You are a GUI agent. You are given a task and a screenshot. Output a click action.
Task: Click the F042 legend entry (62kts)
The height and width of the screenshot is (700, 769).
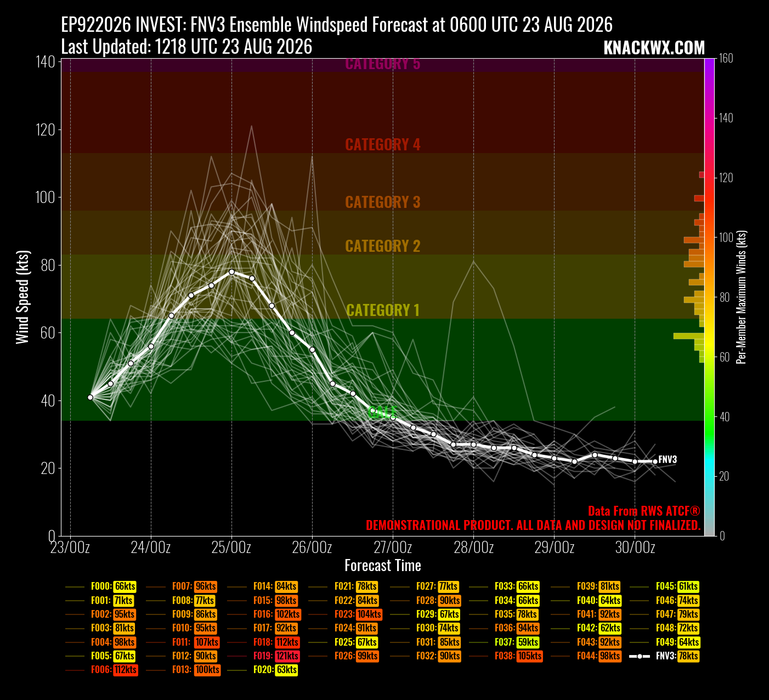(587, 628)
